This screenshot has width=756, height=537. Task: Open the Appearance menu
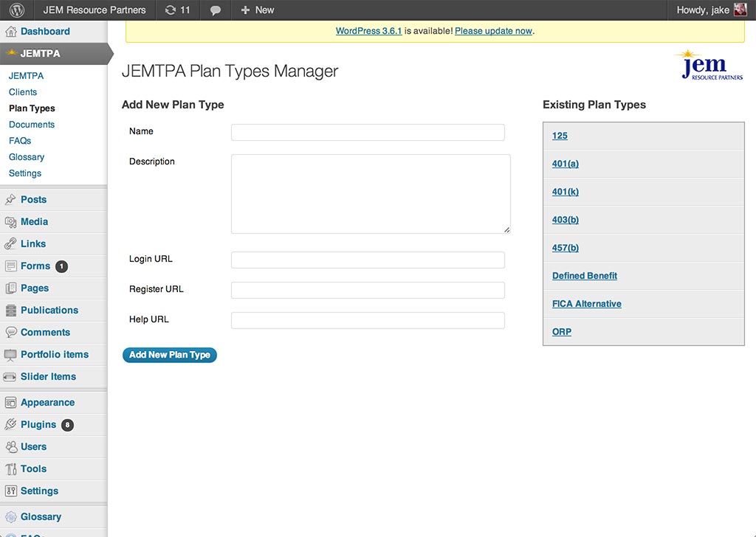(48, 403)
